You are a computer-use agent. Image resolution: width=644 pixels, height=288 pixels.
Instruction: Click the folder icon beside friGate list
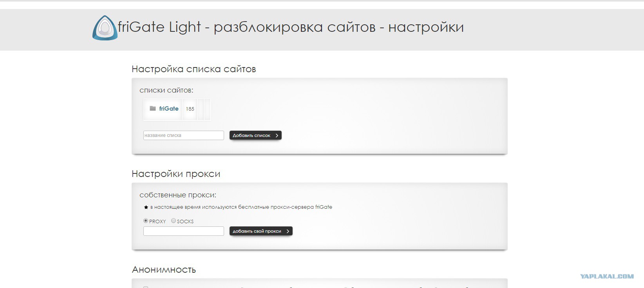(153, 108)
